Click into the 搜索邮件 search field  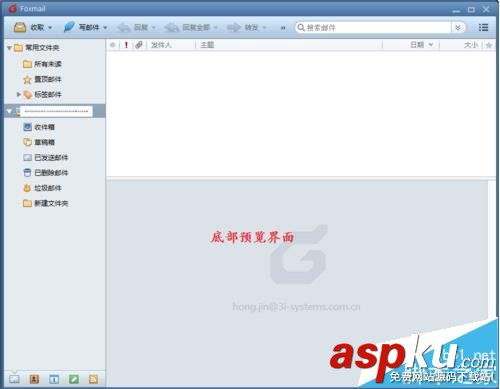point(373,27)
